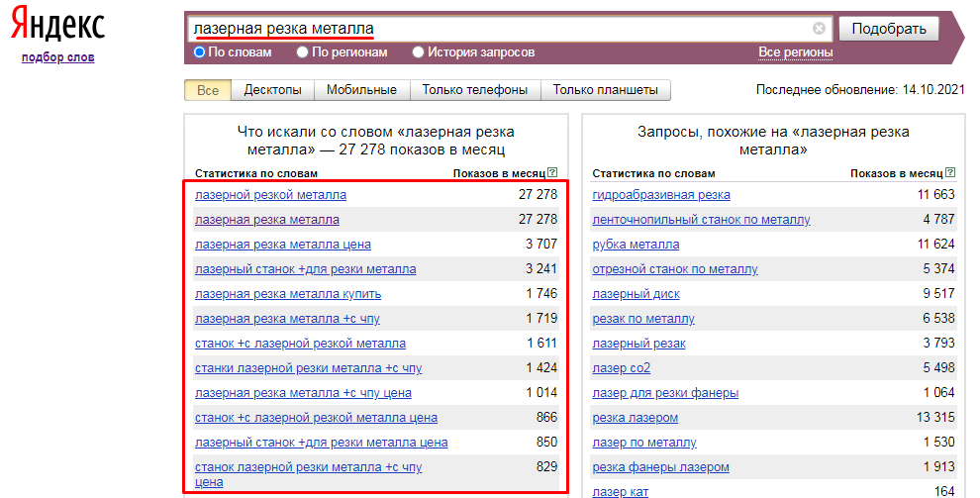
Task: Select the 'По регионам' radio button
Action: point(303,52)
